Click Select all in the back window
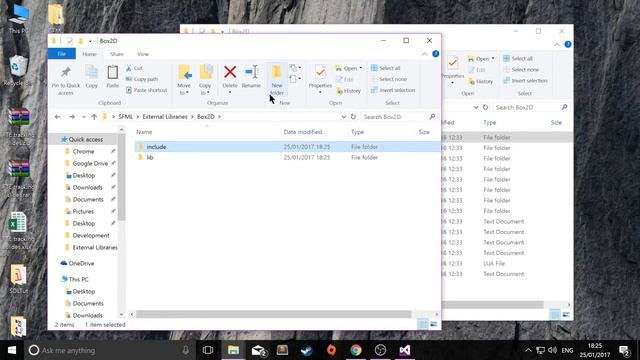Screen dimensions: 640x360 (518, 58)
